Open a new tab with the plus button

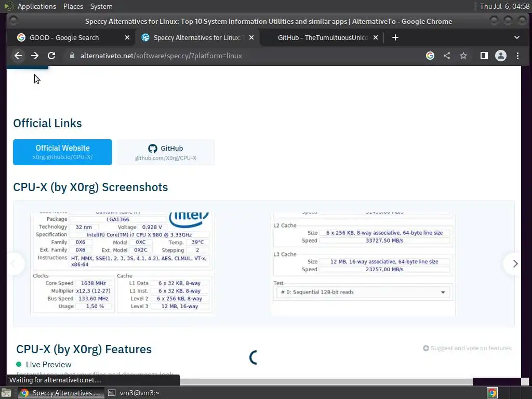[x=395, y=37]
